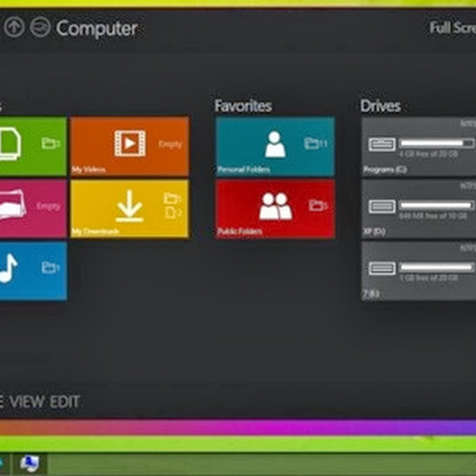The width and height of the screenshot is (476, 476).
Task: Click the 7 (E:) usage bar
Action: coord(436,267)
